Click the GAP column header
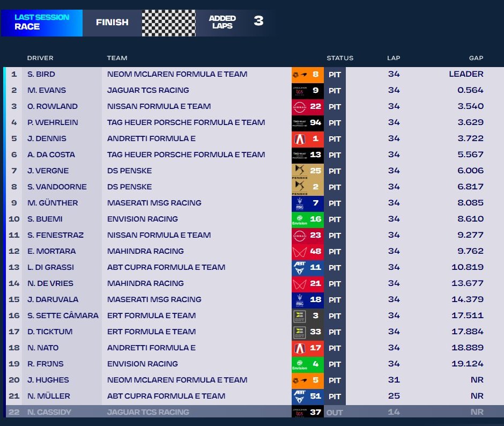Screen dimensions: 504x426 [476, 58]
